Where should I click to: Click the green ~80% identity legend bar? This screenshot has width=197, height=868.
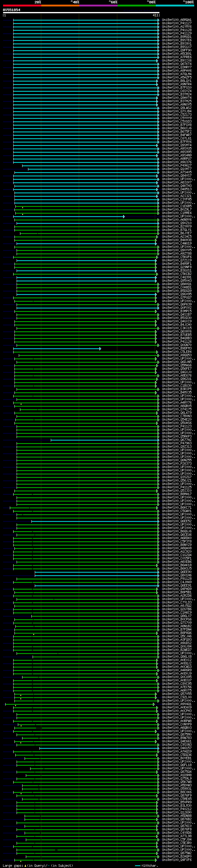coord(137,6)
